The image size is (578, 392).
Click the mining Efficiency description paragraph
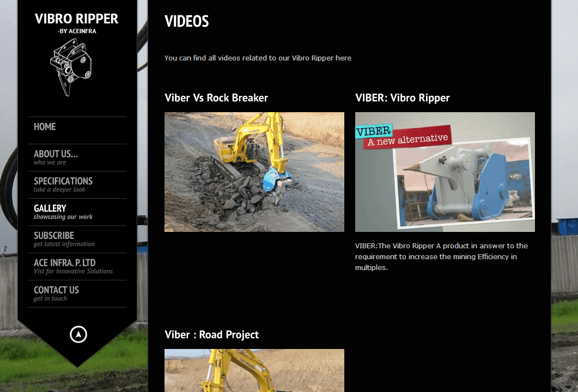click(x=441, y=257)
